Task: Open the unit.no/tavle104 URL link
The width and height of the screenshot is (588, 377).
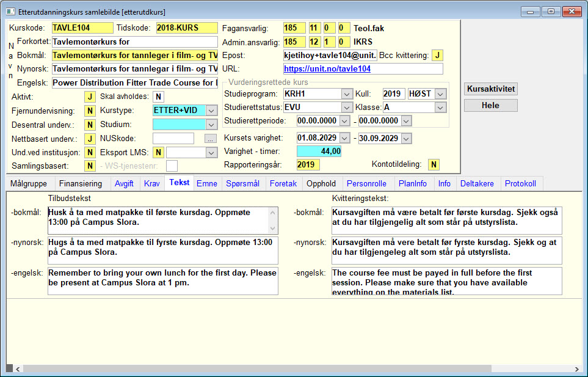Action: 327,68
